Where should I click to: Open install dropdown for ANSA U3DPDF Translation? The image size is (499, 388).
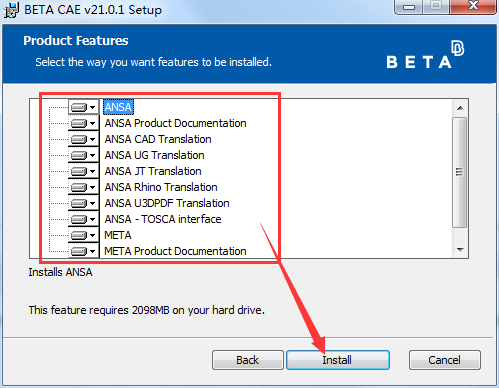(84, 203)
